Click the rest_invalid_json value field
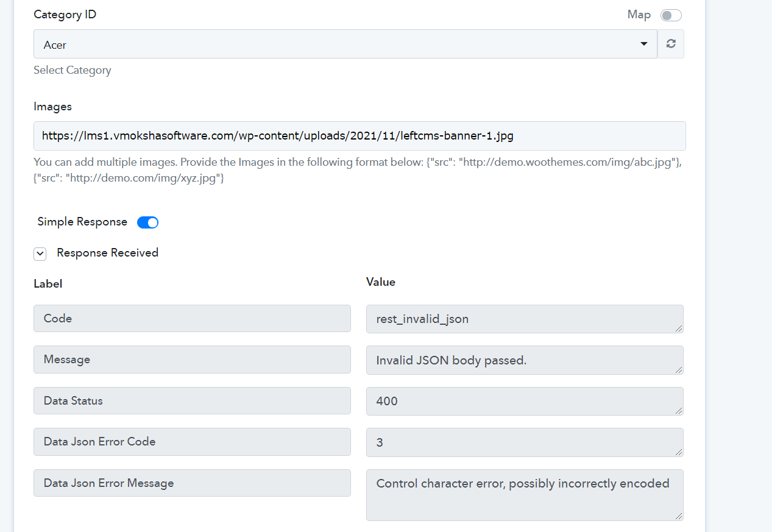This screenshot has height=532, width=772. coord(525,319)
